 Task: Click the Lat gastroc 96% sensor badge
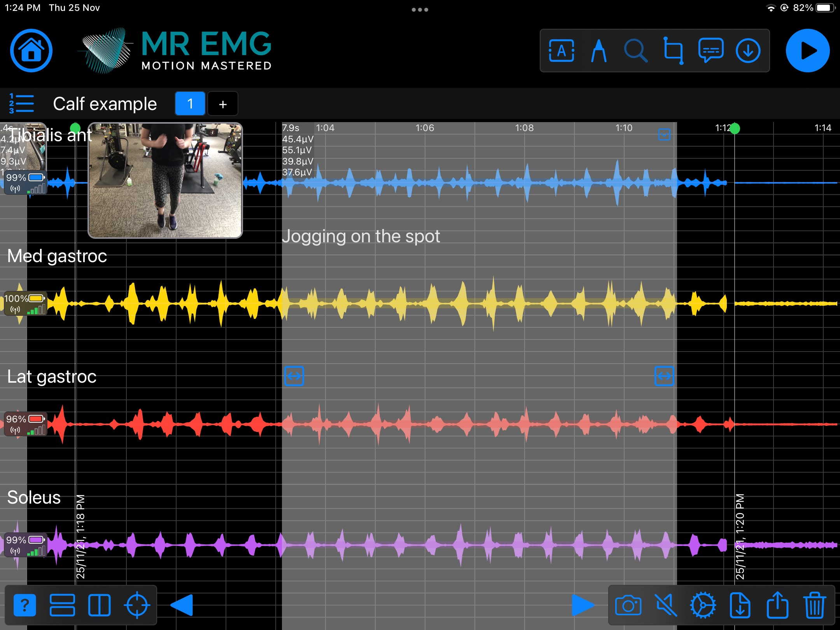tap(26, 424)
